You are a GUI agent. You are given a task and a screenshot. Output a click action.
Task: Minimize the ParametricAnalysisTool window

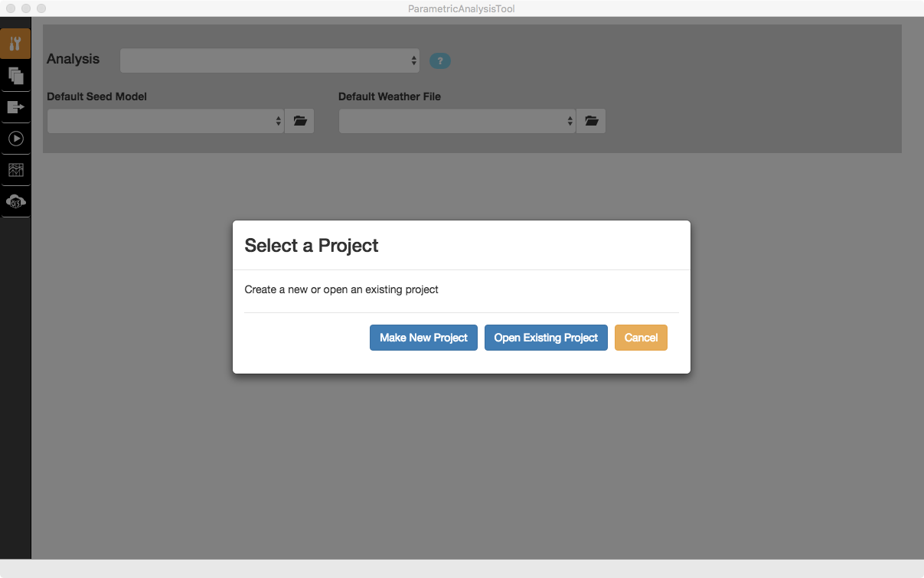pyautogui.click(x=26, y=8)
